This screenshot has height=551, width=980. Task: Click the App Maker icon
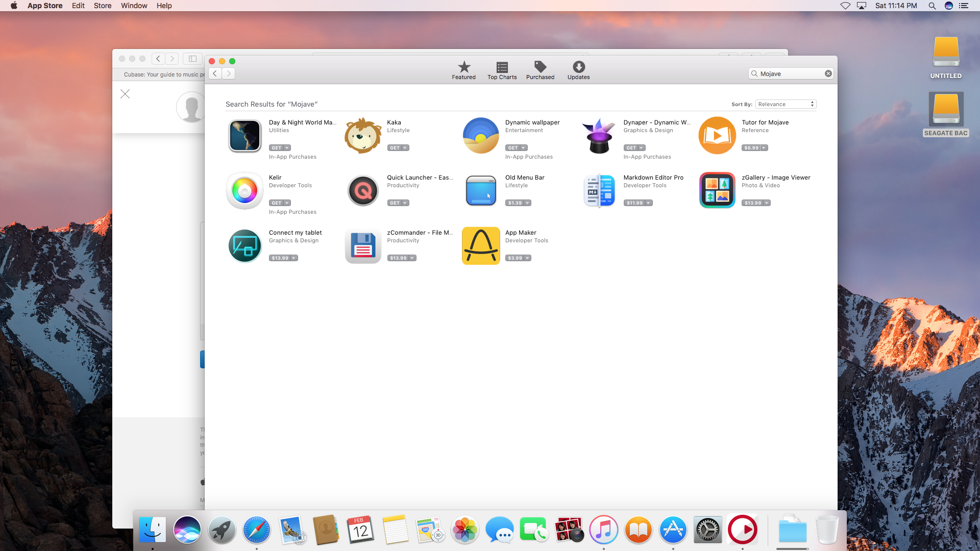[x=481, y=246]
